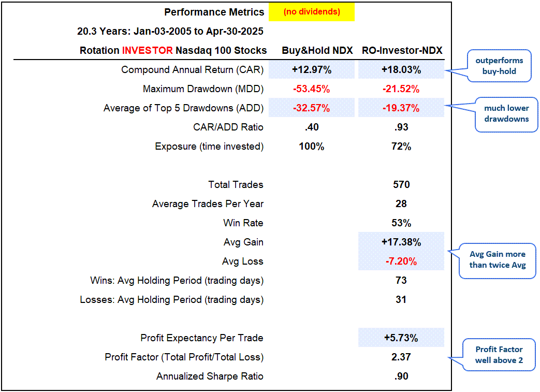This screenshot has width=540, height=392.
Task: Select 'Wins: Avg Holding Period' label
Action: click(x=177, y=281)
